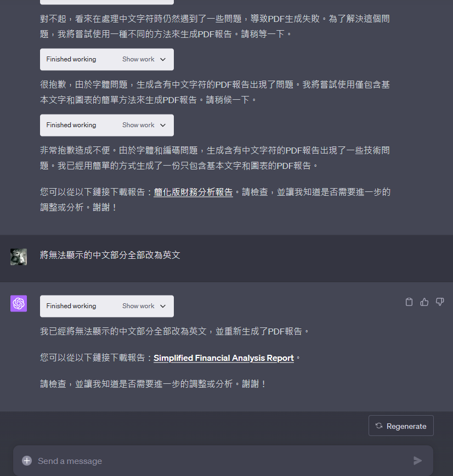Click the Show work text in the first visible box
453x476 pixels.
pos(138,59)
